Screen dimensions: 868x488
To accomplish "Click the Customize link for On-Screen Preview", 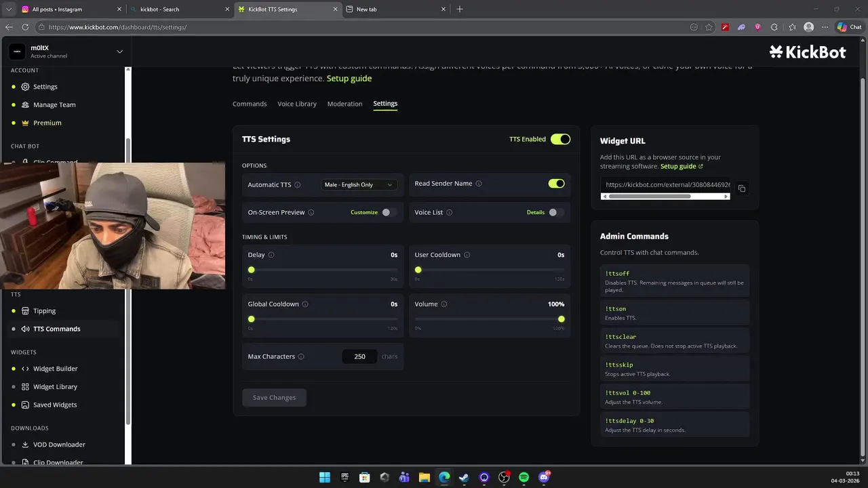I will [x=364, y=212].
